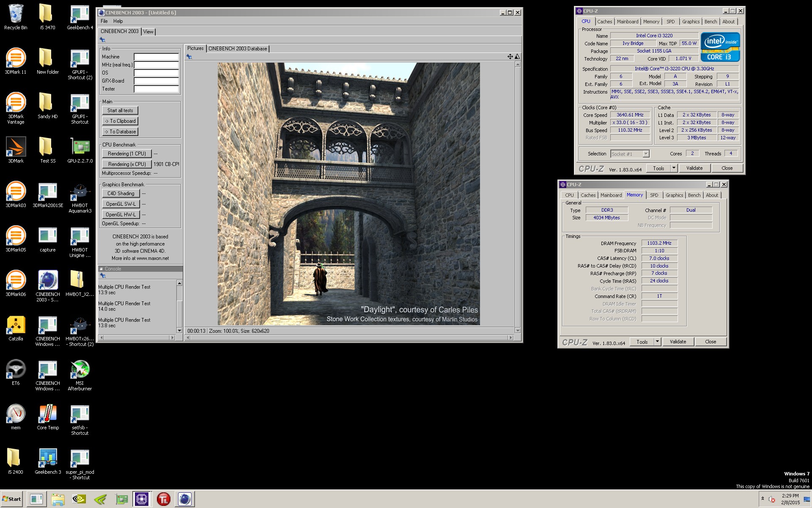Screen dimensions: 812x508
Task: Open the Recycle Bin desktop icon
Action: pyautogui.click(x=16, y=17)
